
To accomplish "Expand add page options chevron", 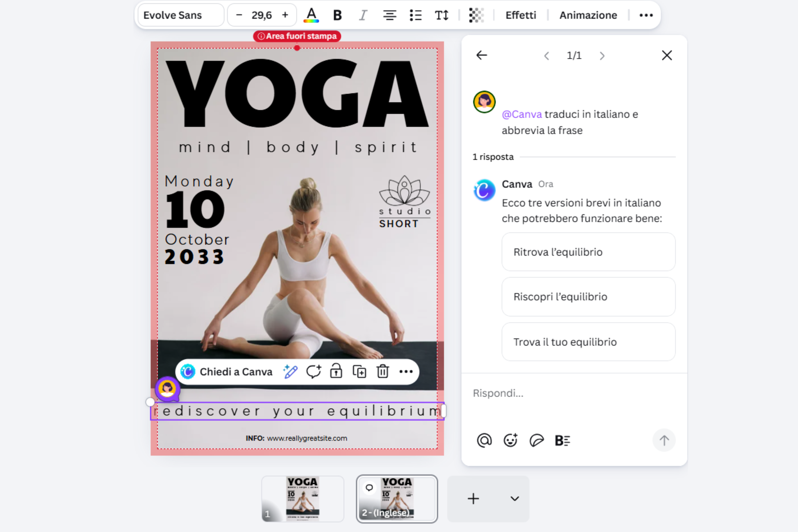I will (515, 499).
